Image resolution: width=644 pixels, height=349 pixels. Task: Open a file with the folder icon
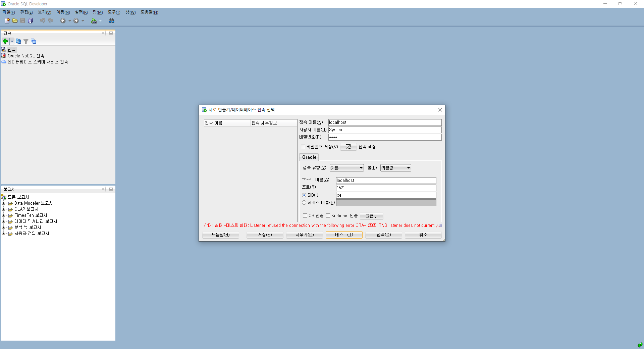click(x=15, y=21)
